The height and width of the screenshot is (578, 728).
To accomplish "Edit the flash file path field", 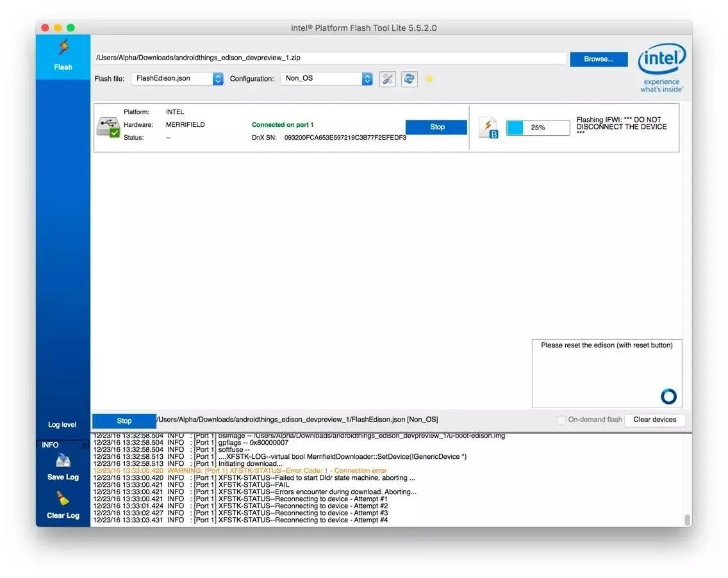I will coord(330,58).
